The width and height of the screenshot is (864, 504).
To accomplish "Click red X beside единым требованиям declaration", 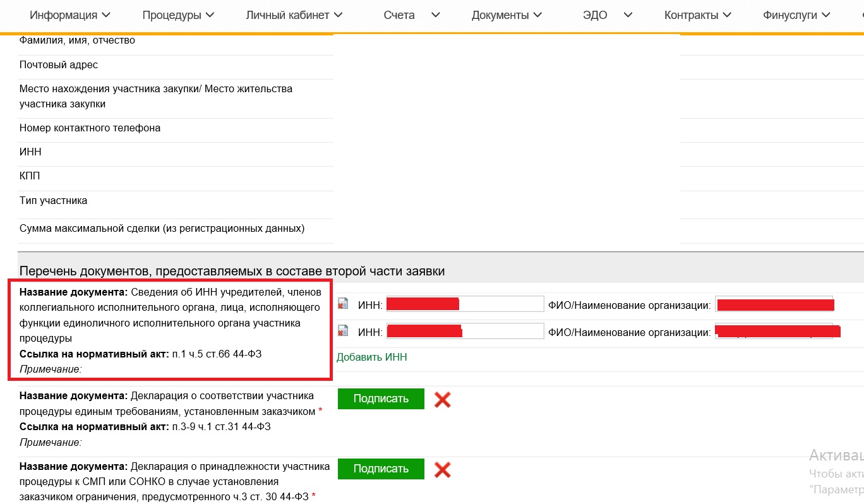I will point(442,399).
